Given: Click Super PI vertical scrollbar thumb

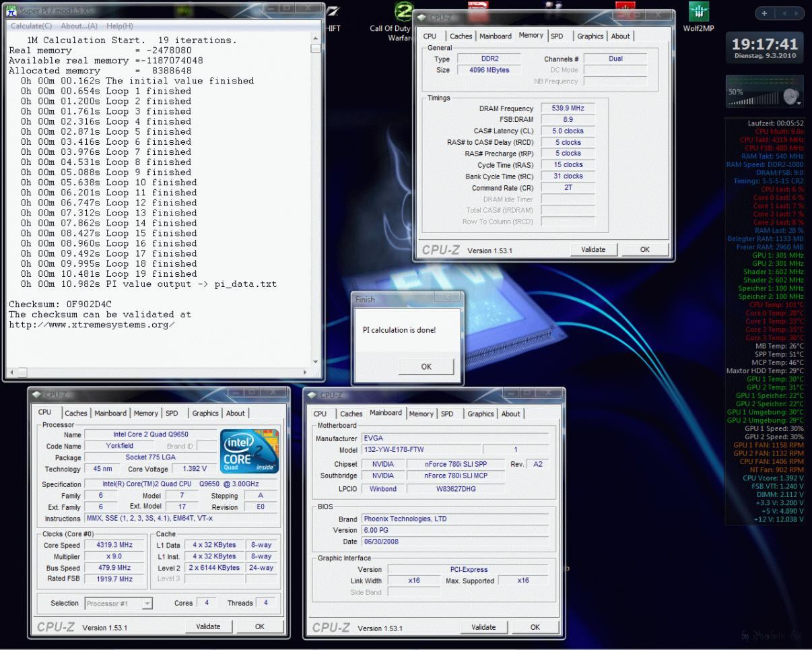Looking at the screenshot, I should [315, 48].
